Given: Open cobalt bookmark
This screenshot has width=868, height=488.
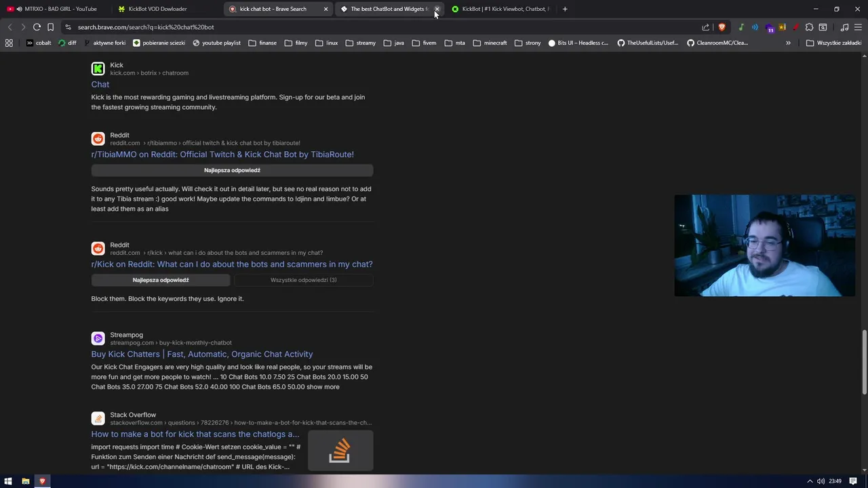Looking at the screenshot, I should click(x=39, y=43).
